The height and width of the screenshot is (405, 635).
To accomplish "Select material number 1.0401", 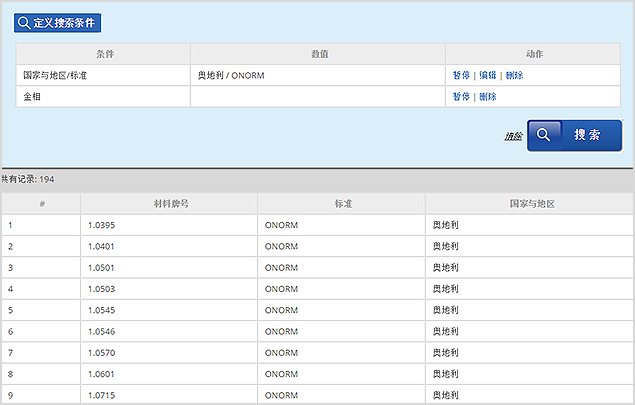I will [x=102, y=246].
